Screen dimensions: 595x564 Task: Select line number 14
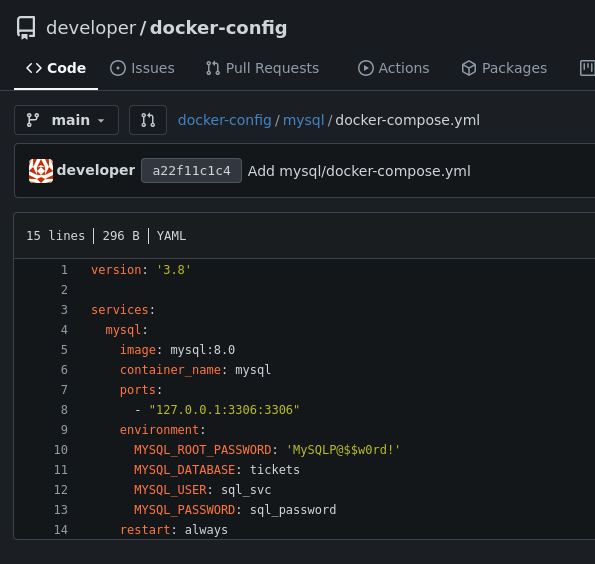[61, 530]
